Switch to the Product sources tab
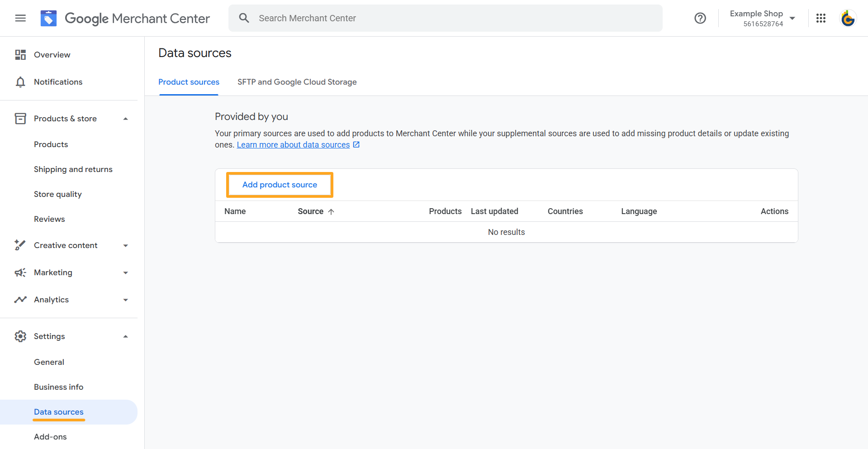868x449 pixels. coord(189,82)
